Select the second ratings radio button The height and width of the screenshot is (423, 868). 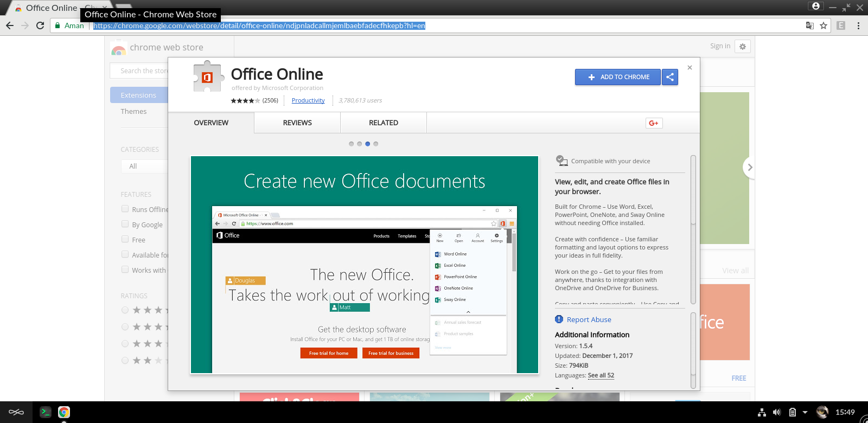click(125, 327)
